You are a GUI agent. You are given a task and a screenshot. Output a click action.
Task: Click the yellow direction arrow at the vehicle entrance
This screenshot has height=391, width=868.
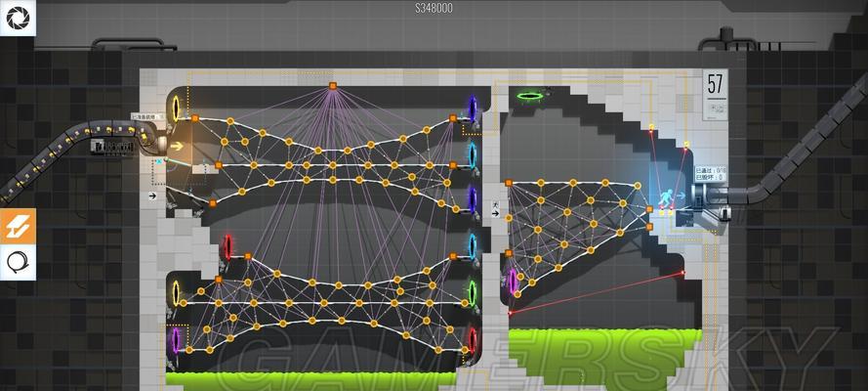pos(177,147)
